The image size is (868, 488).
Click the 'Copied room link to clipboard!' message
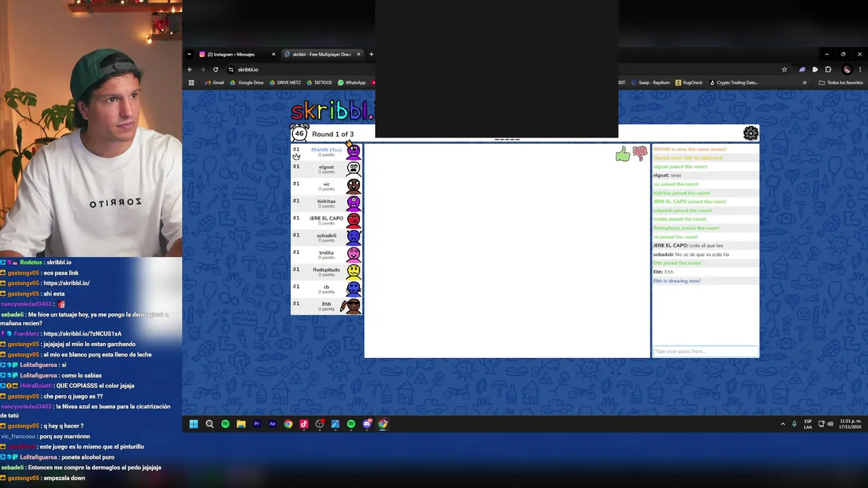[x=688, y=158]
